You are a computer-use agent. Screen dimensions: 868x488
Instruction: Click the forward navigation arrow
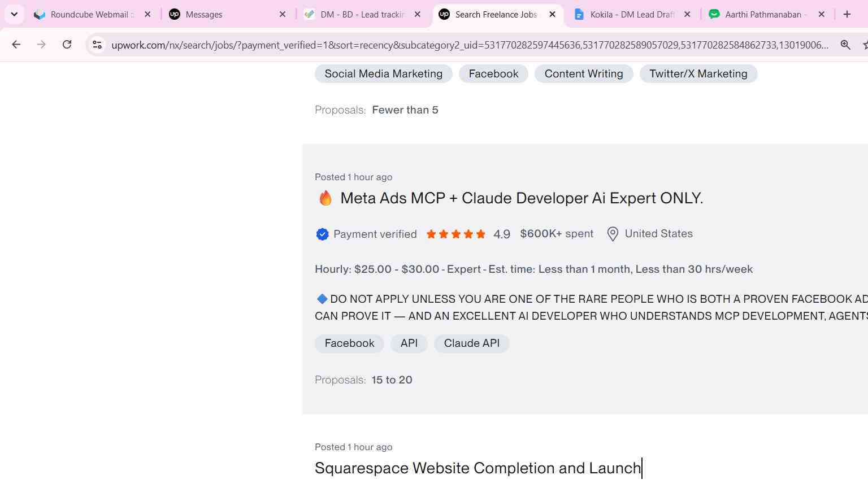click(x=41, y=45)
